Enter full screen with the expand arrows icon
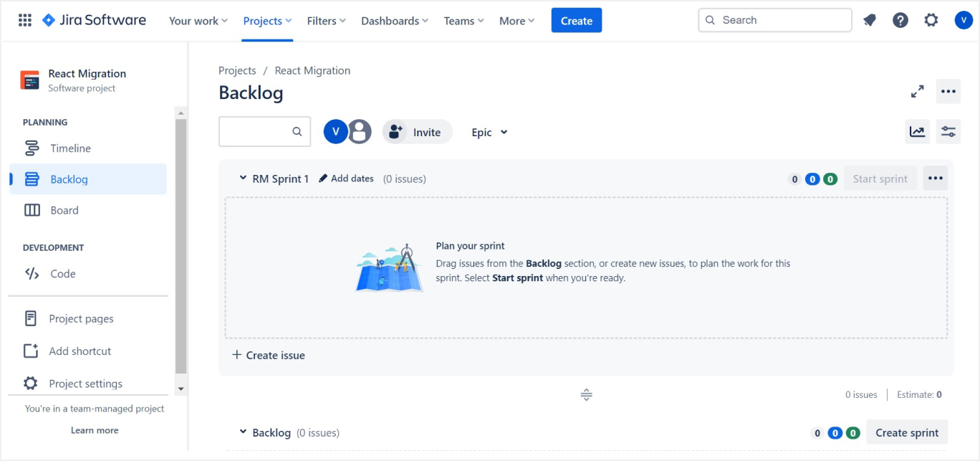 pos(917,92)
